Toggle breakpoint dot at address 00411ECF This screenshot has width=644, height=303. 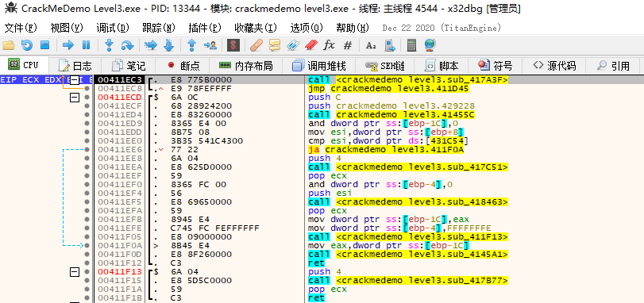[x=87, y=105]
